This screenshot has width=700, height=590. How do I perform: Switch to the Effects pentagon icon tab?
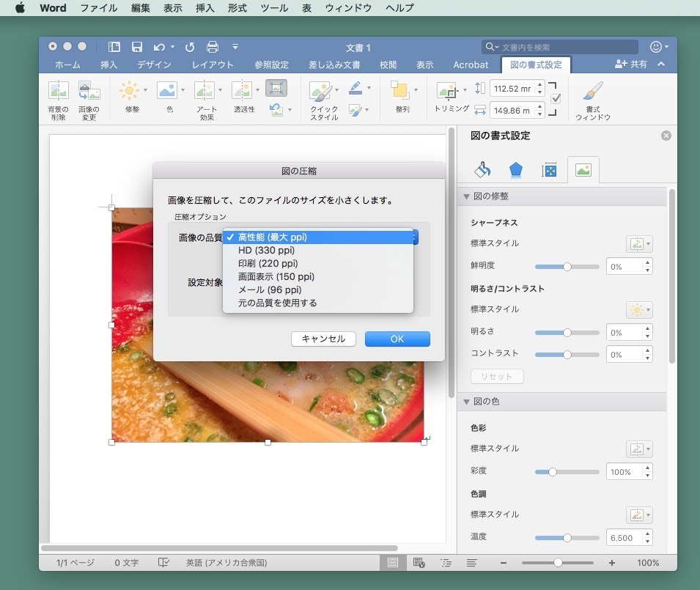point(516,170)
